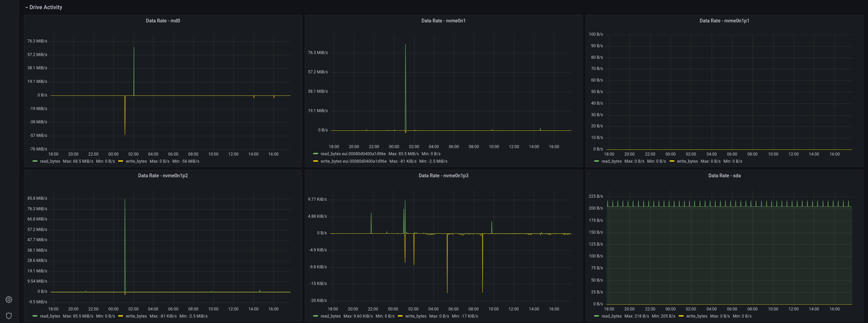Click the "225 B/s" axis label in sda
Image resolution: width=868 pixels, height=323 pixels.
[596, 196]
